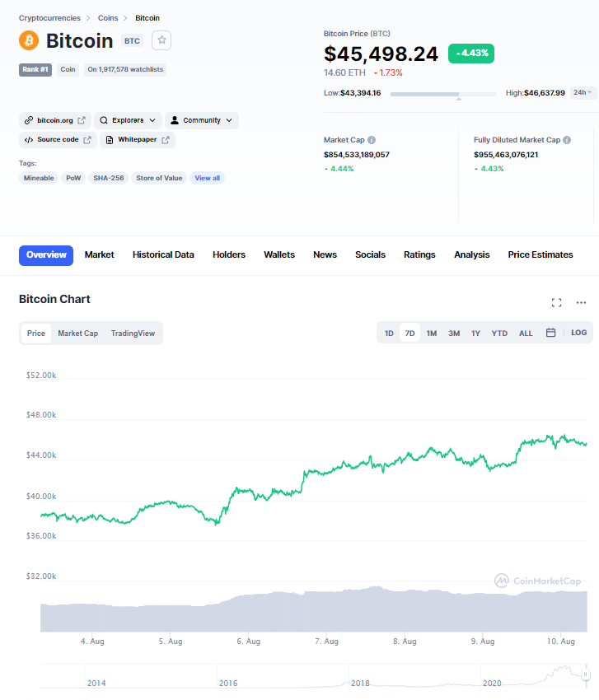The height and width of the screenshot is (700, 599).
Task: Show Fully Diluted Market Cap info icon
Action: tap(567, 140)
